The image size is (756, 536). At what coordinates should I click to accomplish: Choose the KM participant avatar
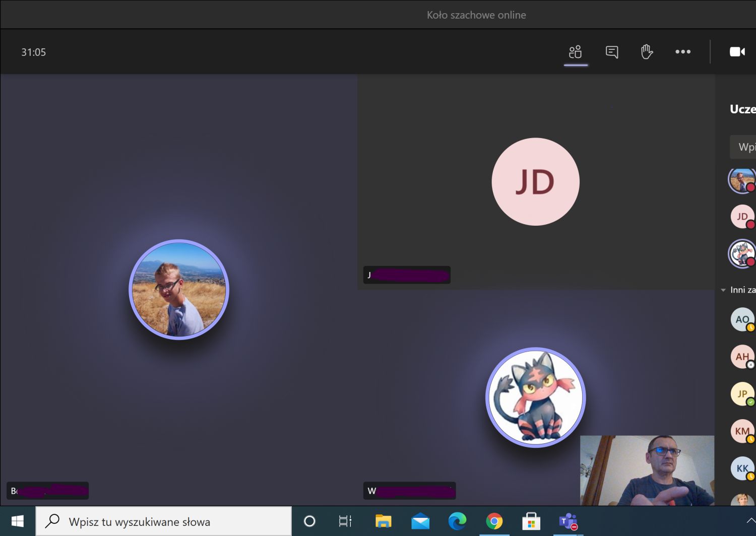point(742,431)
